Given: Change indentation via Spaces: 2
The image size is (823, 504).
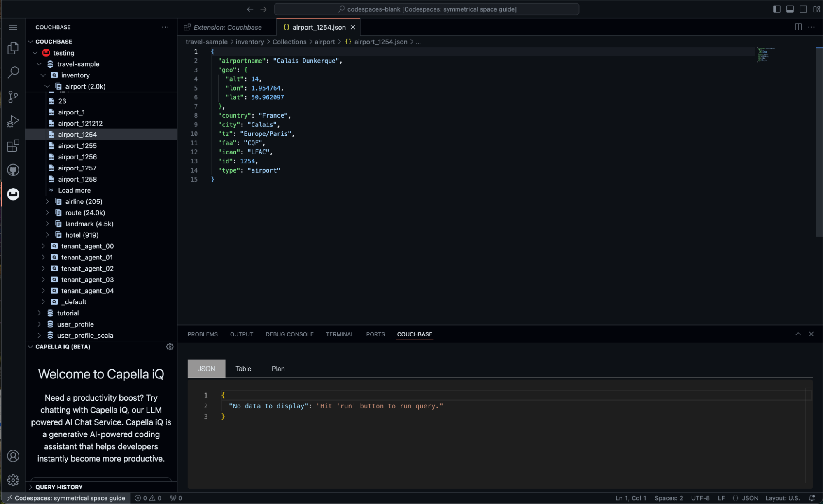Looking at the screenshot, I should [668, 498].
